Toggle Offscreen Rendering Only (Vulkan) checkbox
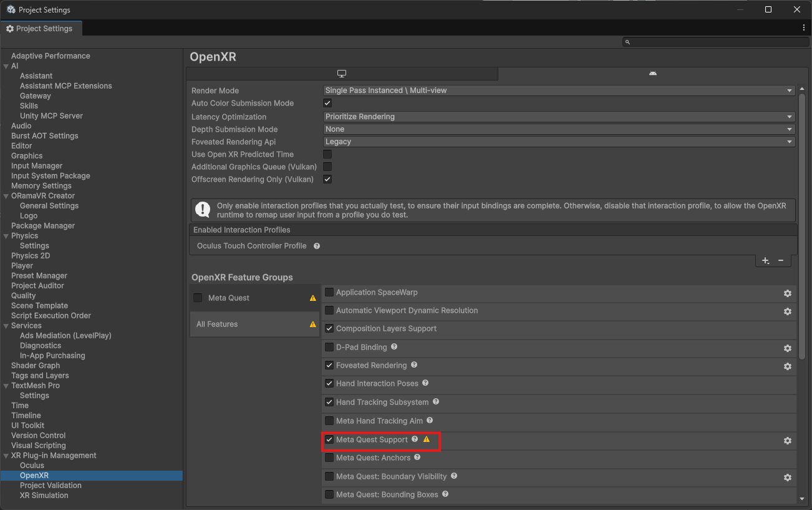Viewport: 812px width, 510px height. tap(327, 179)
